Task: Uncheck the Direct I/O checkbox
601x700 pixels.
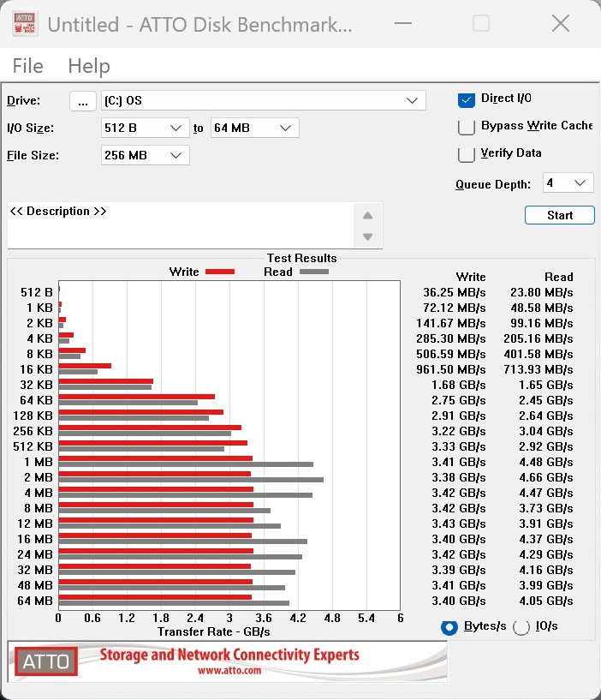Action: pos(467,99)
